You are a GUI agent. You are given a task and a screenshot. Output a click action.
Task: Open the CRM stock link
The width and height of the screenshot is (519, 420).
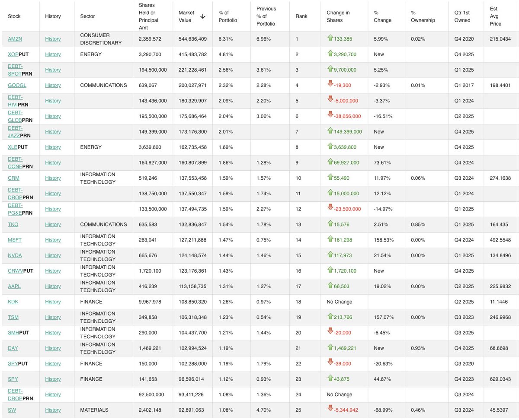[13, 178]
